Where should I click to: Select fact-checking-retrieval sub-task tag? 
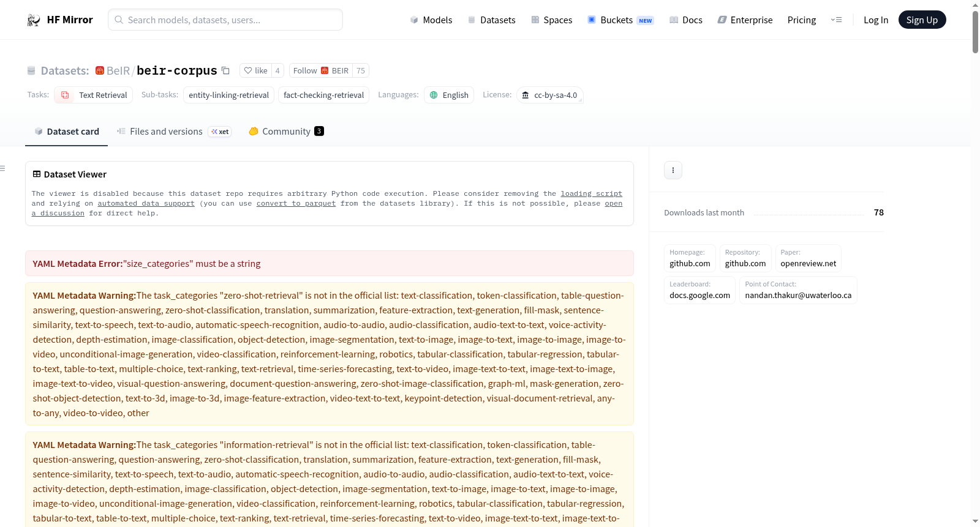pyautogui.click(x=323, y=95)
